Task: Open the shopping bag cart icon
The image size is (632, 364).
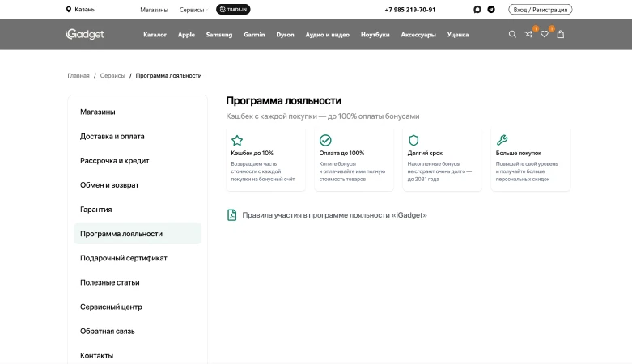Action: point(560,34)
